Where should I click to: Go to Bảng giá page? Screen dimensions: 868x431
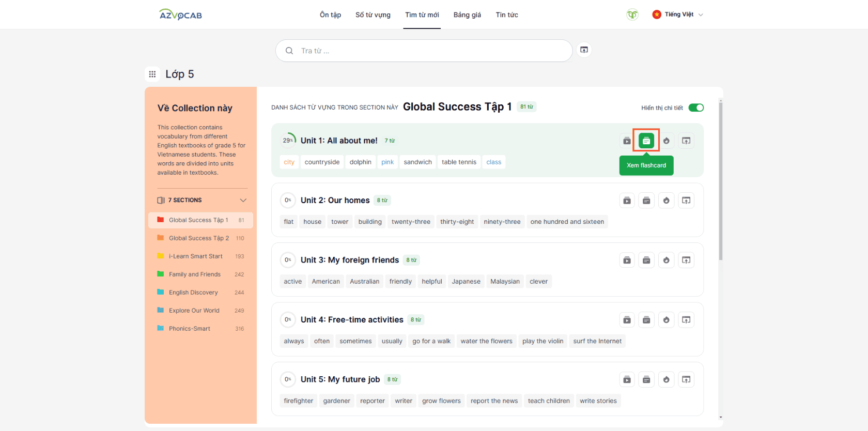tap(467, 14)
